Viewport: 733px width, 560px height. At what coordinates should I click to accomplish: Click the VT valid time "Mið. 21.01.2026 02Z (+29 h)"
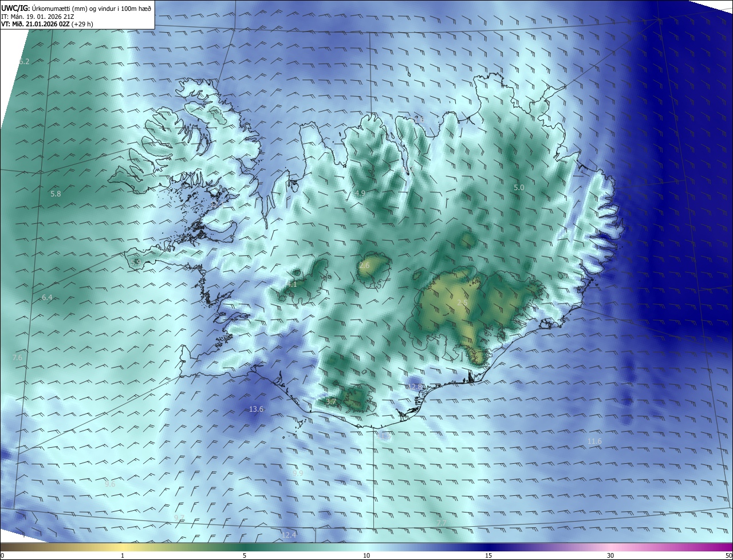click(x=52, y=24)
